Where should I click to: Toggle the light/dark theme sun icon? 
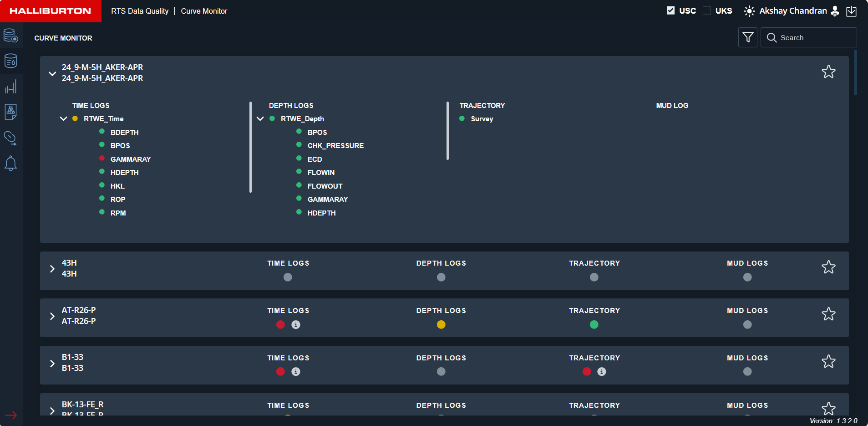(x=749, y=11)
